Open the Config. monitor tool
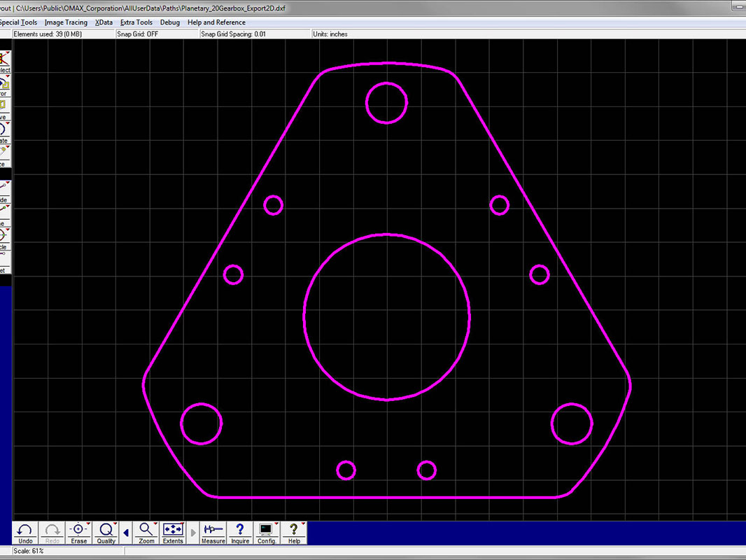746x560 pixels. [267, 533]
